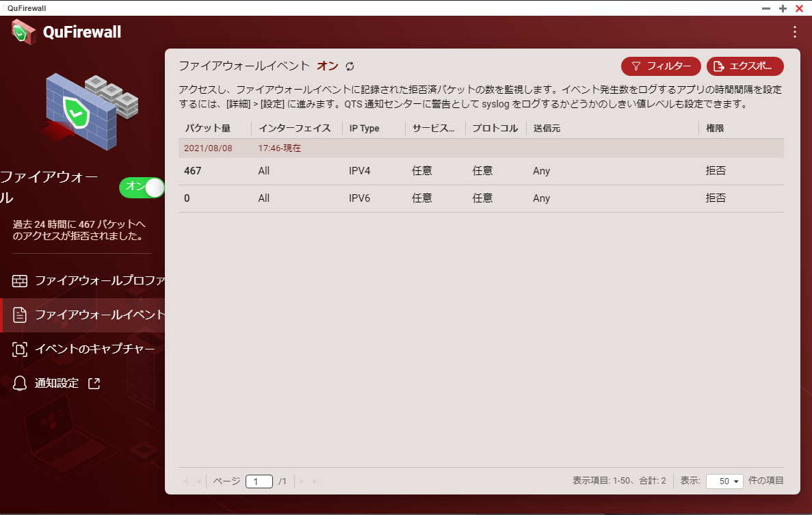The width and height of the screenshot is (812, 515).
Task: Refresh firewall events with the reload icon
Action: (350, 66)
